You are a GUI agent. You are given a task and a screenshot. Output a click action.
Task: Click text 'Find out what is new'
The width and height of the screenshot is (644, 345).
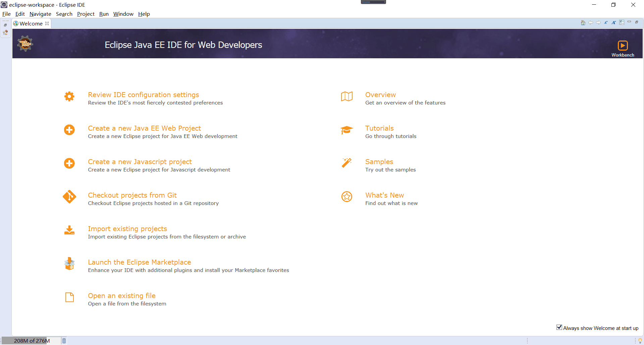pyautogui.click(x=391, y=203)
